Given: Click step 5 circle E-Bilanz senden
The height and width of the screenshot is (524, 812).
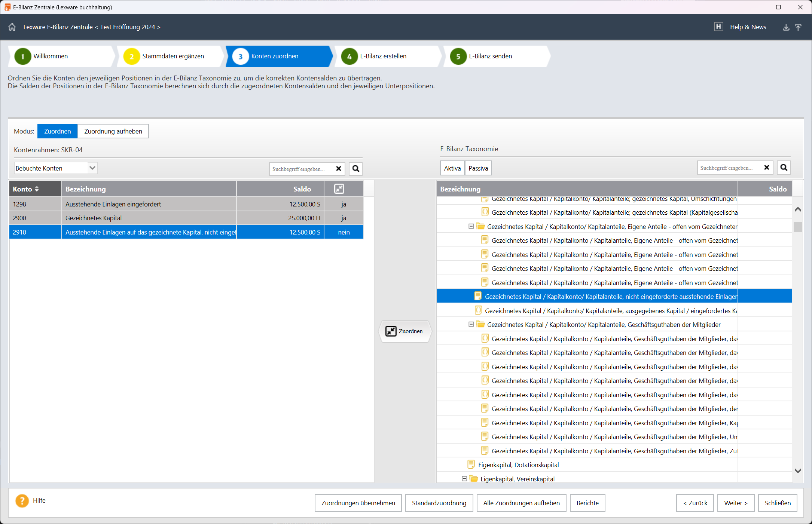Looking at the screenshot, I should 458,56.
